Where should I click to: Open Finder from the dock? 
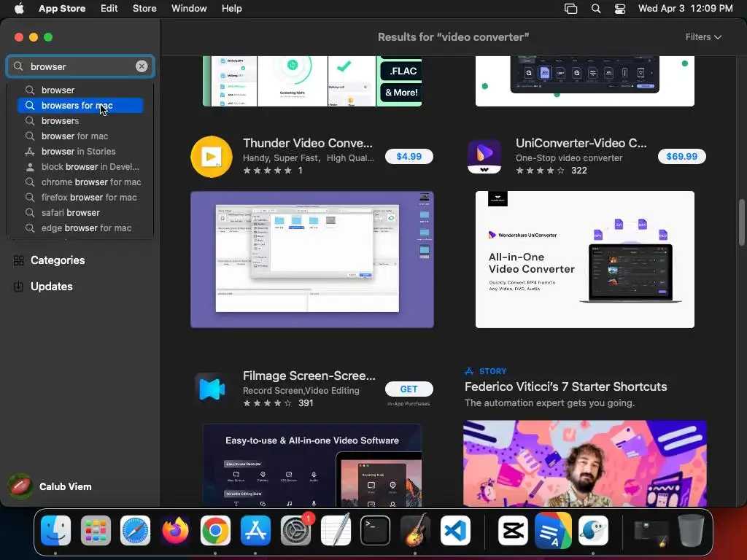click(55, 531)
